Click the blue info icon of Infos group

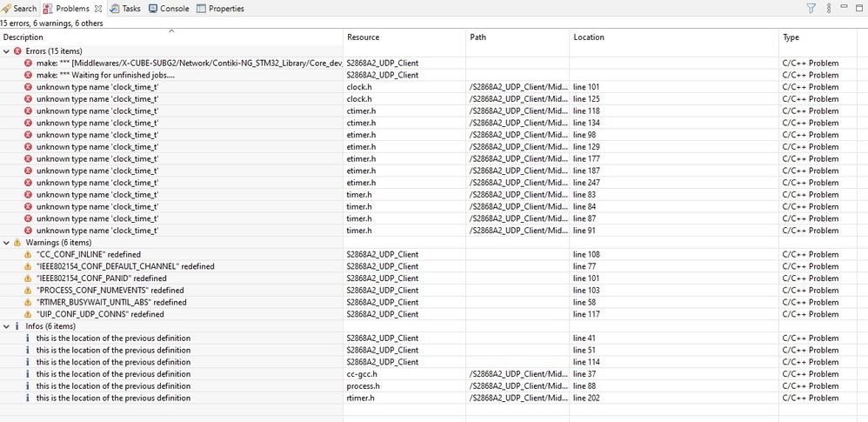tap(17, 326)
